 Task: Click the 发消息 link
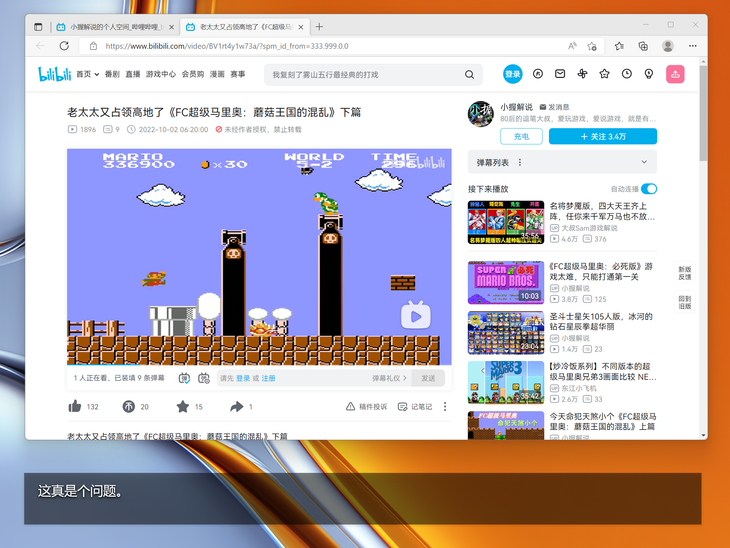[x=554, y=107]
